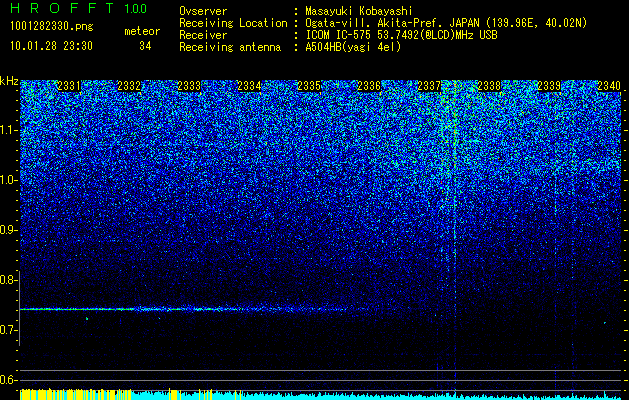Click the 2338 time marker
629x400 pixels.
[x=489, y=86]
